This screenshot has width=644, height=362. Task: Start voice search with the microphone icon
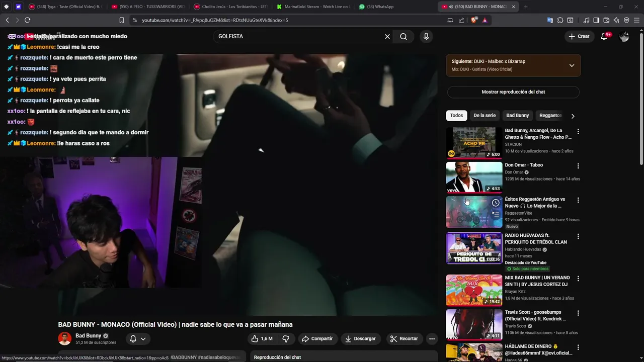pyautogui.click(x=426, y=37)
